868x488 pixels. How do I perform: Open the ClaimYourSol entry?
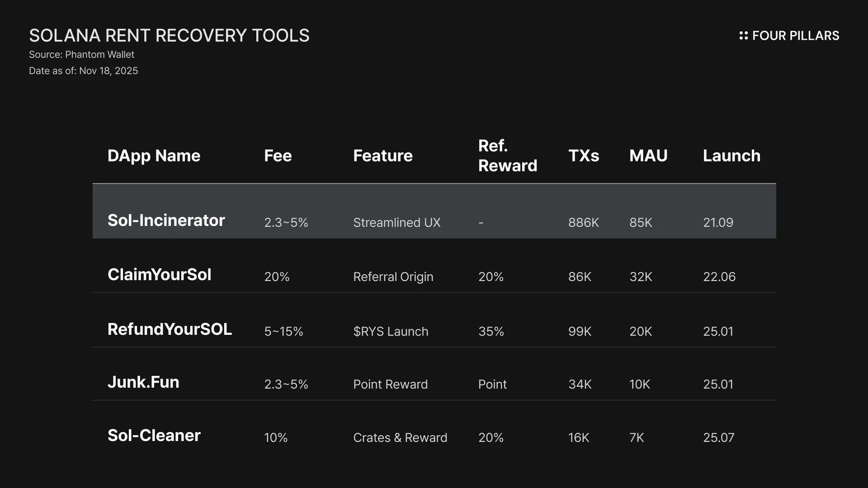pos(159,275)
